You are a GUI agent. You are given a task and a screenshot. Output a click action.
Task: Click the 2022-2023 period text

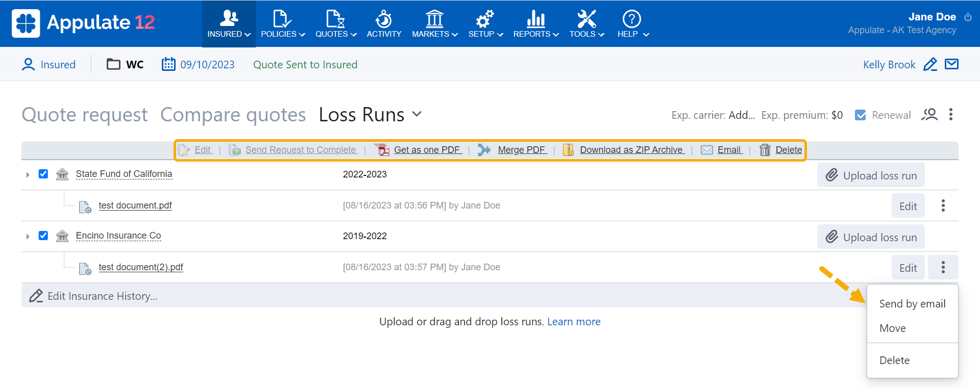coord(365,174)
